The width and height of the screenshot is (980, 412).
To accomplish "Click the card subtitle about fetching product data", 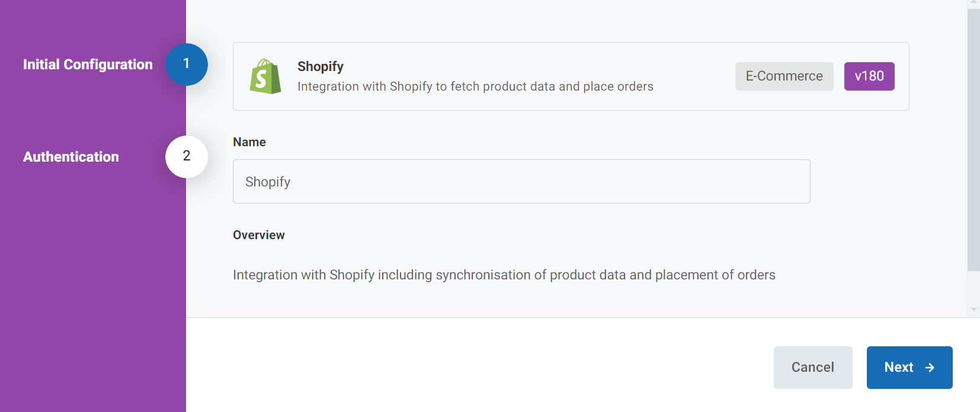I will coord(475,86).
